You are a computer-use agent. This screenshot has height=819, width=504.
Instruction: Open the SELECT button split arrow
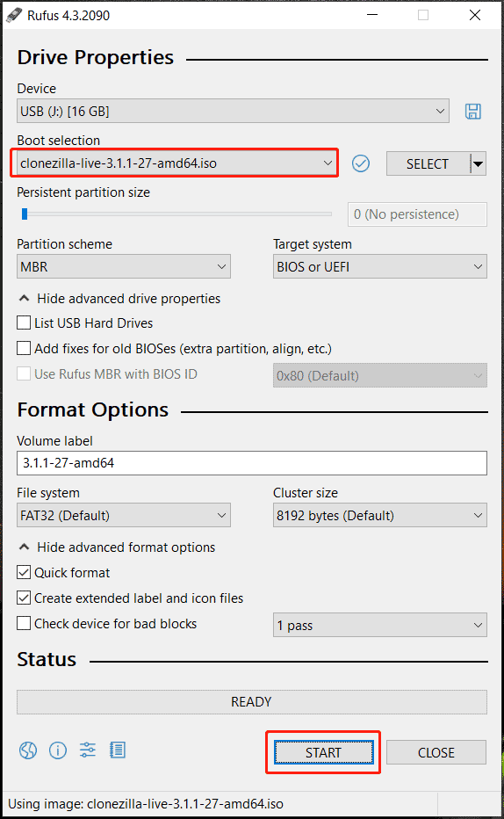coord(478,164)
